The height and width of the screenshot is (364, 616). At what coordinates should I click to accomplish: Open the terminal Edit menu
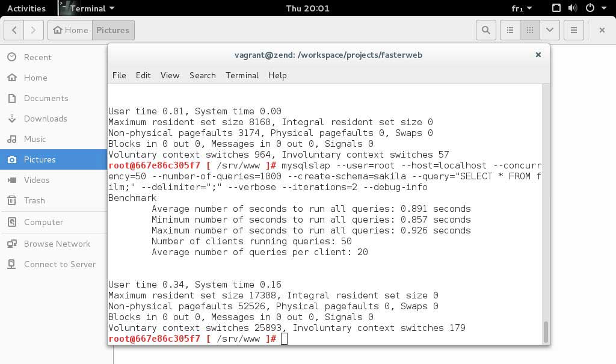click(143, 75)
